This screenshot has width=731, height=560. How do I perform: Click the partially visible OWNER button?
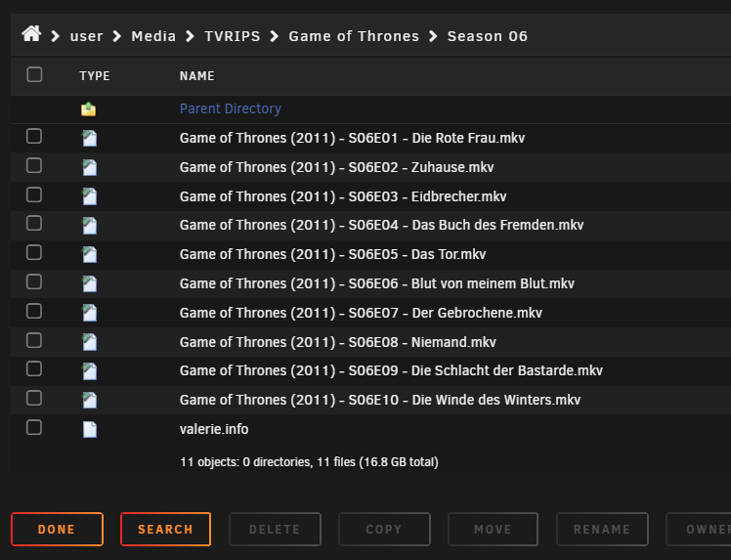coord(699,530)
